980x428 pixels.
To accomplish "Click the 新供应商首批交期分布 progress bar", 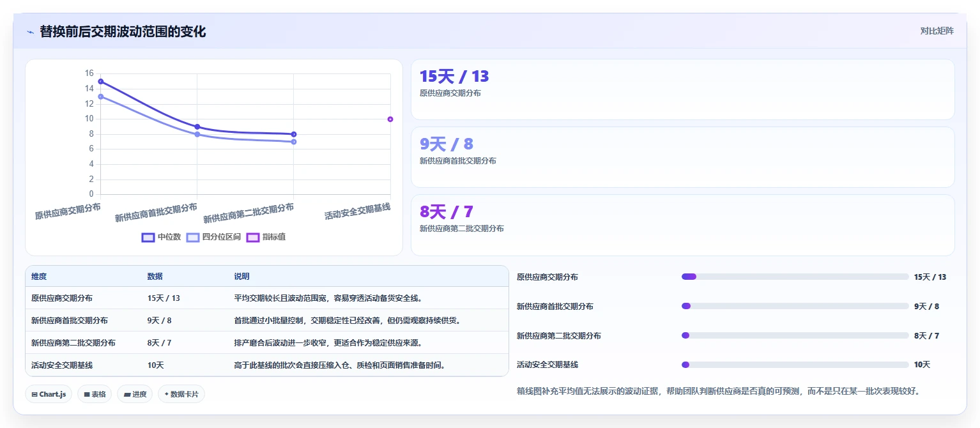I will point(795,306).
